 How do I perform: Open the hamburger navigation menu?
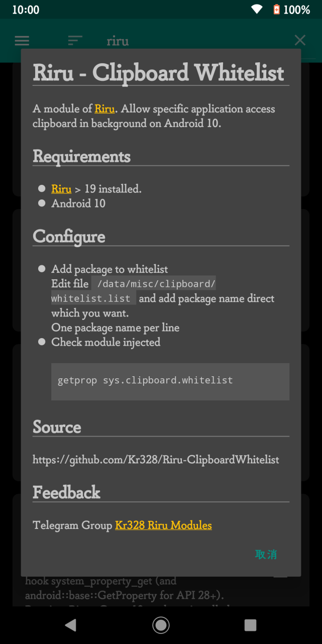[22, 41]
